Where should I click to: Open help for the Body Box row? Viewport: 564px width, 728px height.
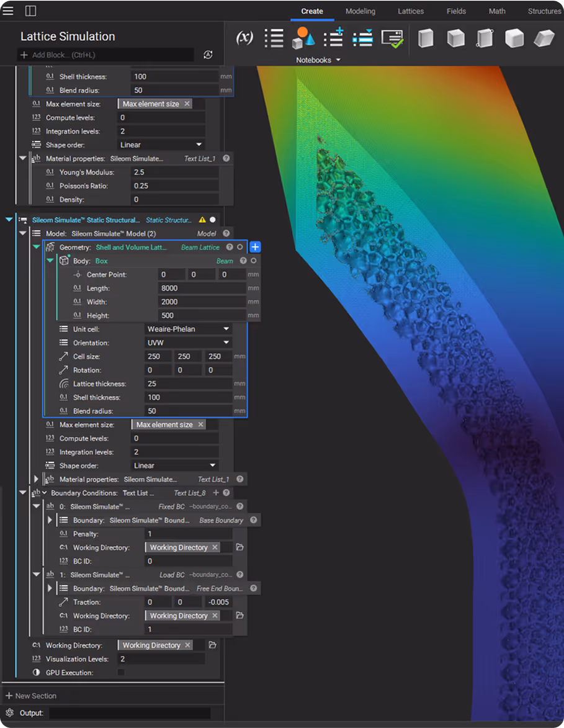[243, 261]
